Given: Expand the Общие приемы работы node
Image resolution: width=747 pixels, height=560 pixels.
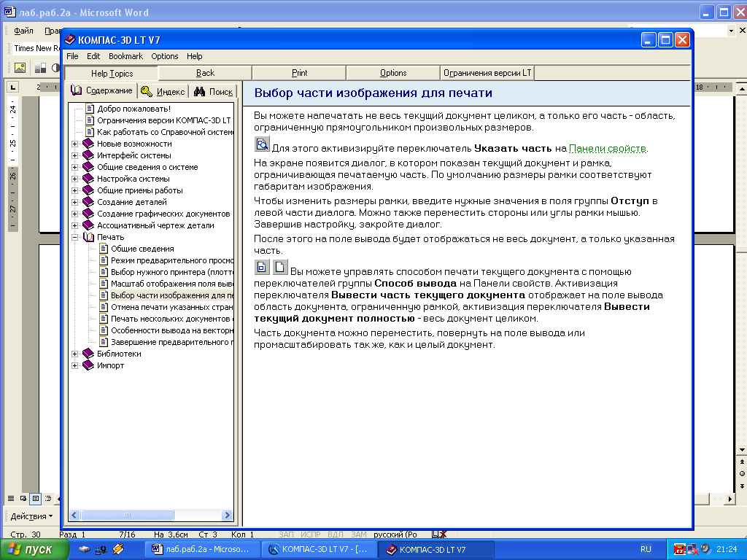Looking at the screenshot, I should click(75, 190).
